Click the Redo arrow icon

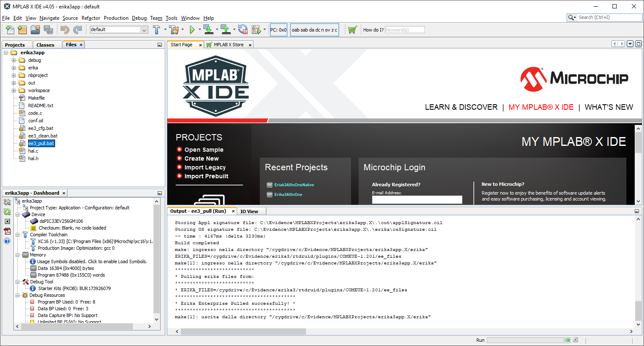[78, 29]
